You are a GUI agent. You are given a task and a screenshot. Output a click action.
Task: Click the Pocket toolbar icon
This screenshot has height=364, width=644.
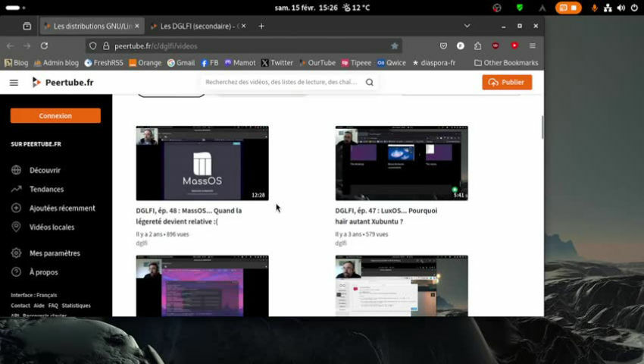click(443, 46)
